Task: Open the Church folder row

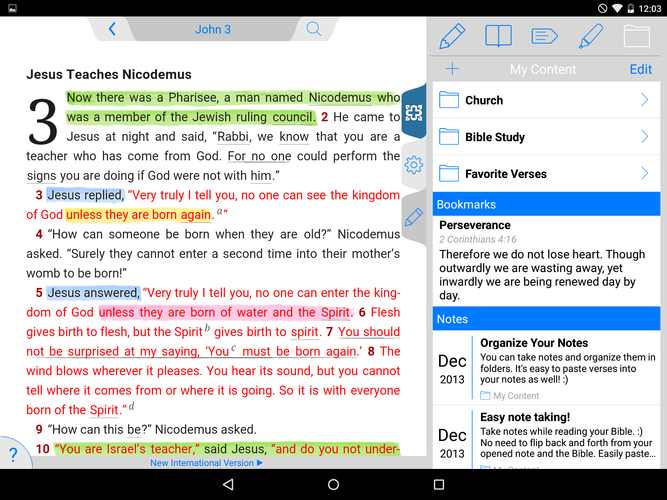Action: tap(546, 100)
